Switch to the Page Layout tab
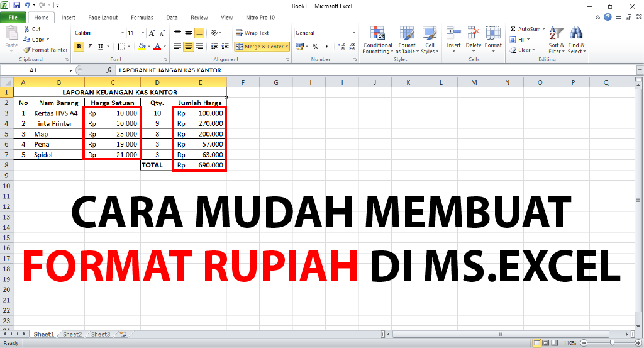This screenshot has width=644, height=348. 103,17
